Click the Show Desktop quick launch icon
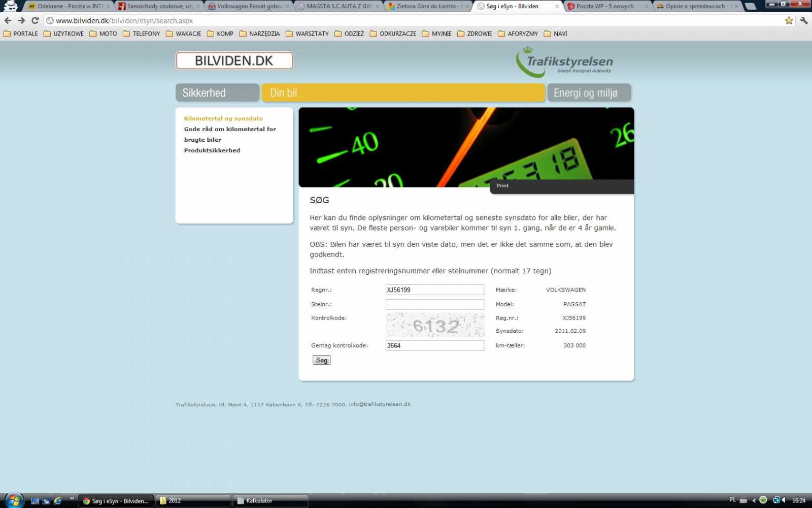Image resolution: width=812 pixels, height=508 pixels. click(35, 500)
